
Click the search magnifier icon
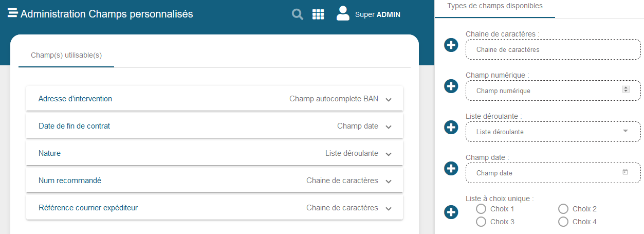pos(297,14)
